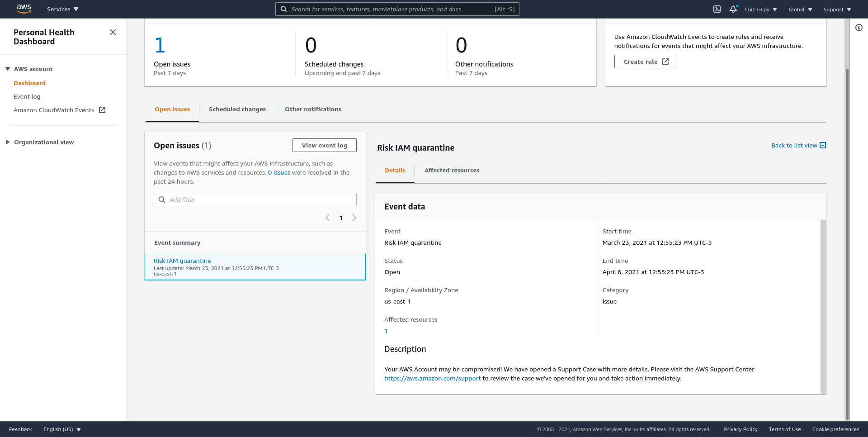Switch to the Other notifications tab
Screen dimensions: 868x437
tap(313, 109)
